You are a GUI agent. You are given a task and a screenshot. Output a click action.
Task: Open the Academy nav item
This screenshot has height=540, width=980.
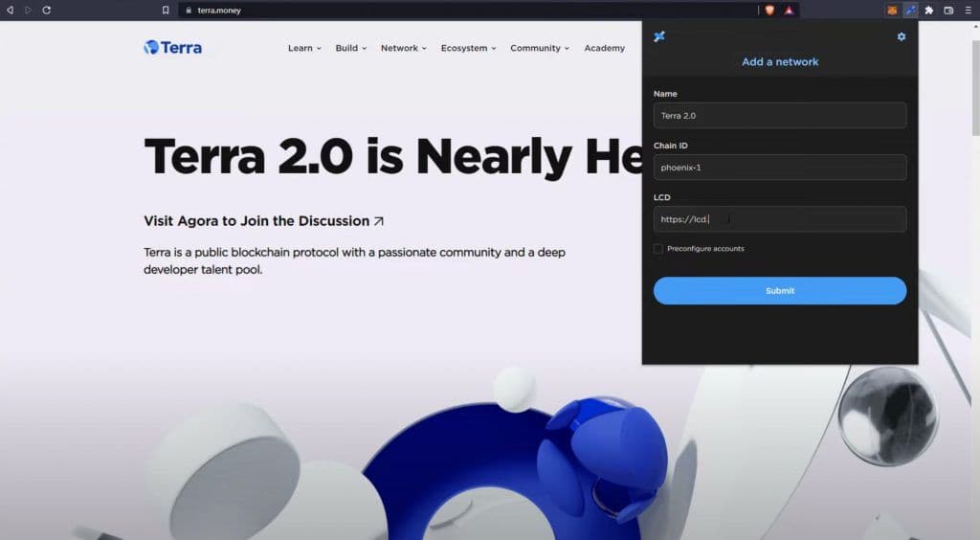pos(604,48)
